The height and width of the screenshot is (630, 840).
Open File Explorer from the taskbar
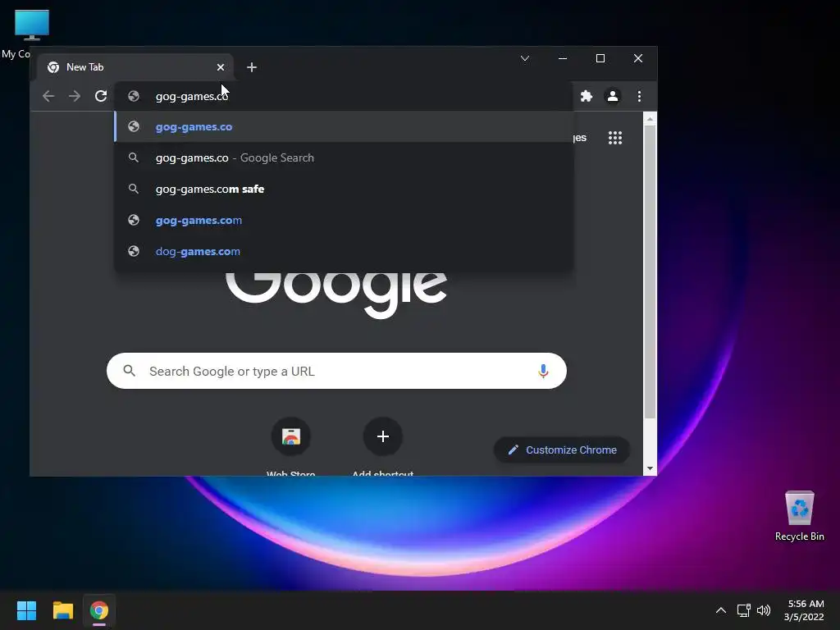pyautogui.click(x=62, y=610)
